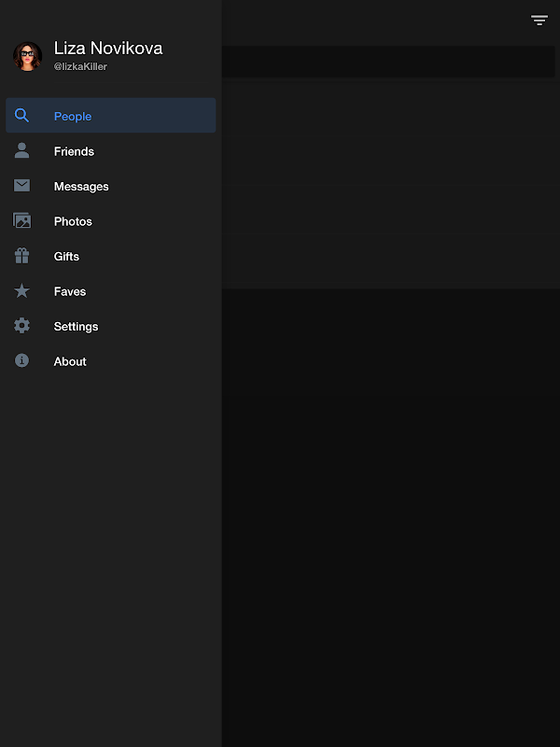The height and width of the screenshot is (747, 560).
Task: Click the About info icon
Action: [21, 360]
